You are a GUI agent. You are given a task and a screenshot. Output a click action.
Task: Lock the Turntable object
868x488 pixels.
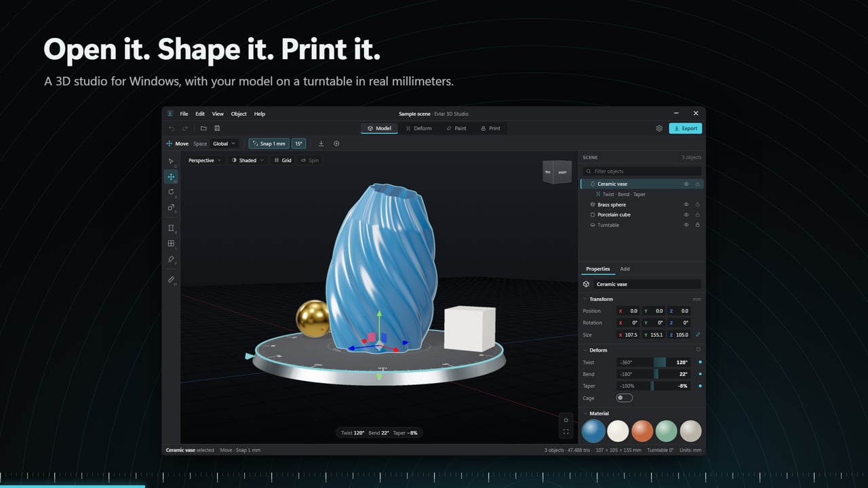coord(698,225)
